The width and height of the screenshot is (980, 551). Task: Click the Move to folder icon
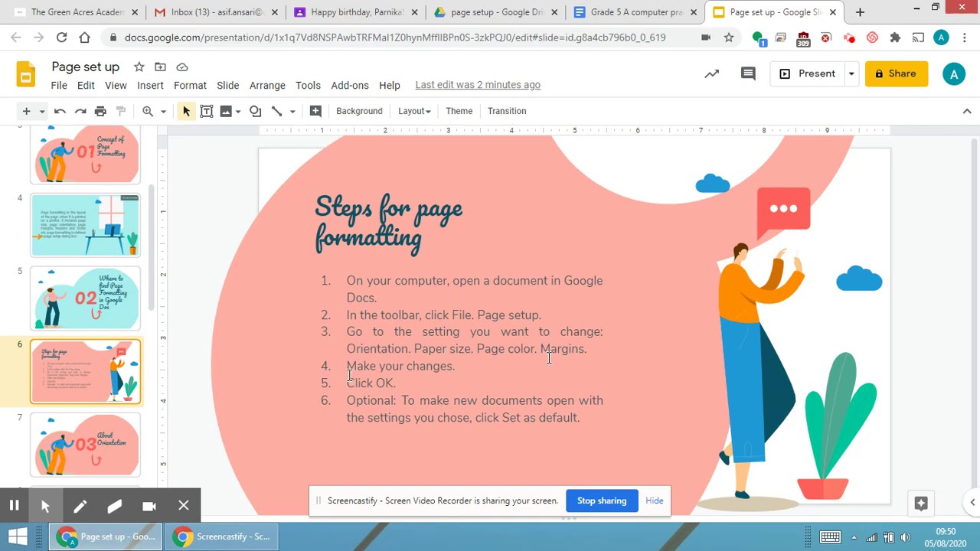(160, 67)
